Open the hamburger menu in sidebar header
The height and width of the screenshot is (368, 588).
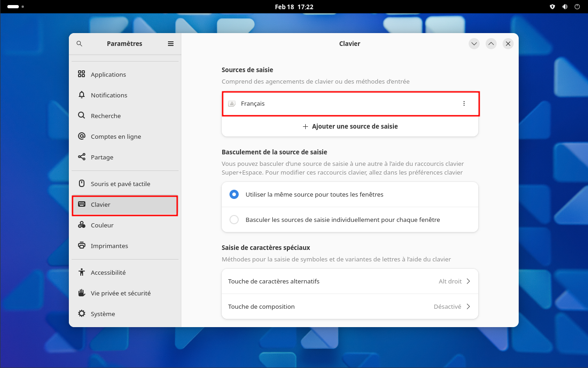[171, 44]
